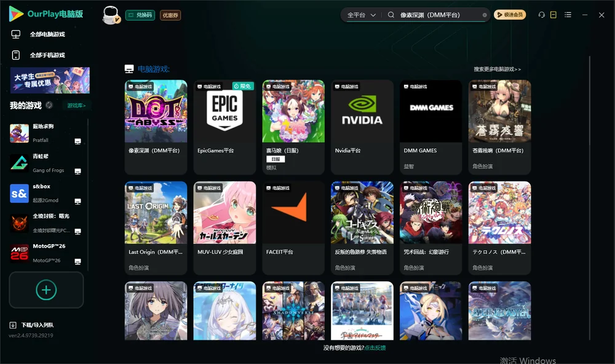Open the テクロノス (DMM平台) card
The image size is (615, 364).
coord(499,228)
